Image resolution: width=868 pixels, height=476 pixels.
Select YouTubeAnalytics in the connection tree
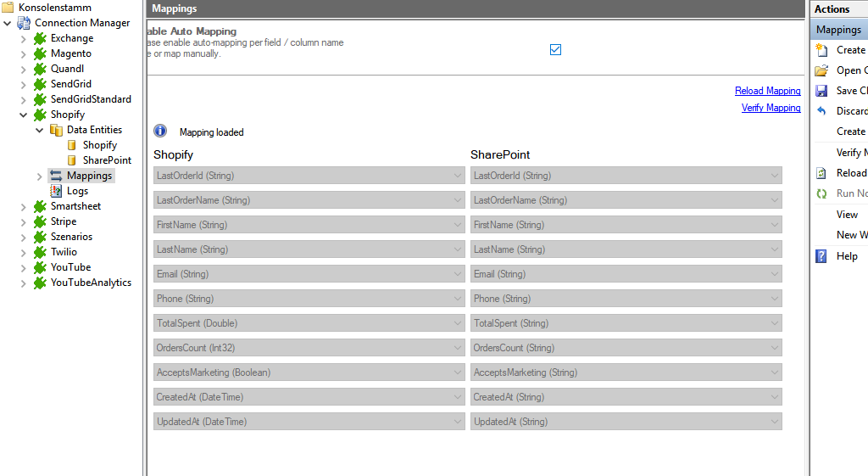point(91,283)
